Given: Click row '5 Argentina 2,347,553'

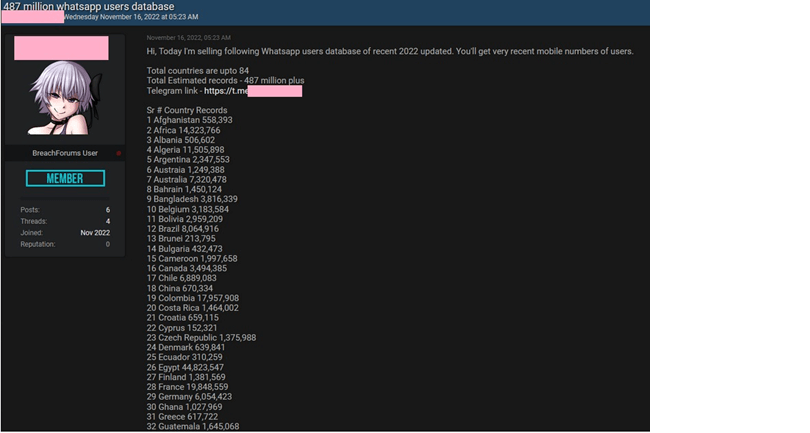Looking at the screenshot, I should point(188,160).
